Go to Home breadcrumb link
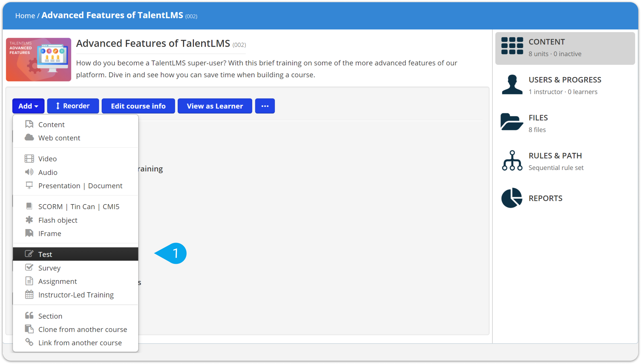The width and height of the screenshot is (641, 364). pyautogui.click(x=25, y=16)
